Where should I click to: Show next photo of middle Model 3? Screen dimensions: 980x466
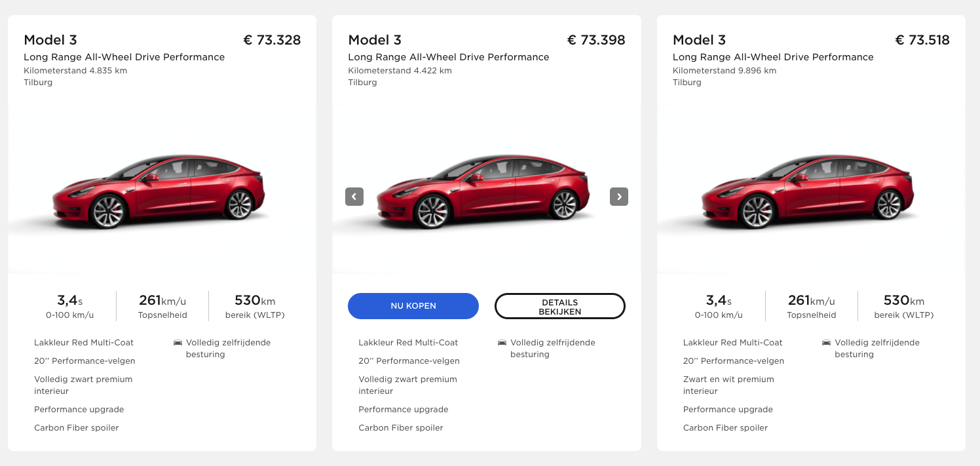click(619, 197)
